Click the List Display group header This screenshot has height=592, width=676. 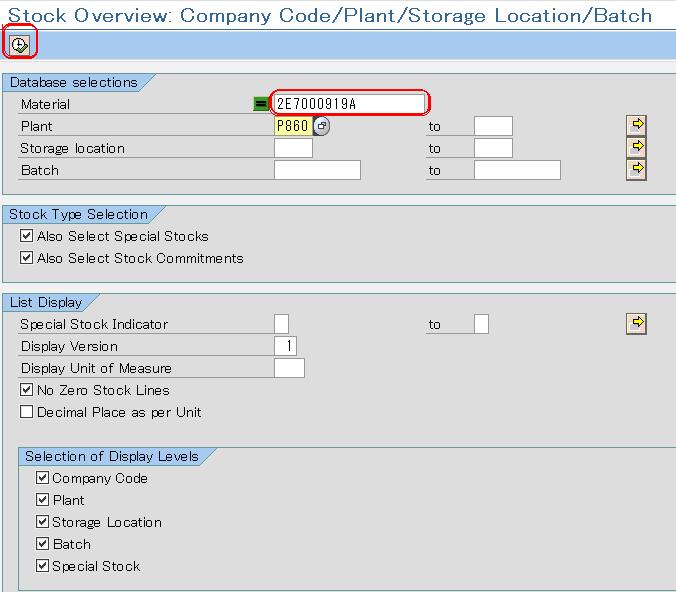[46, 302]
